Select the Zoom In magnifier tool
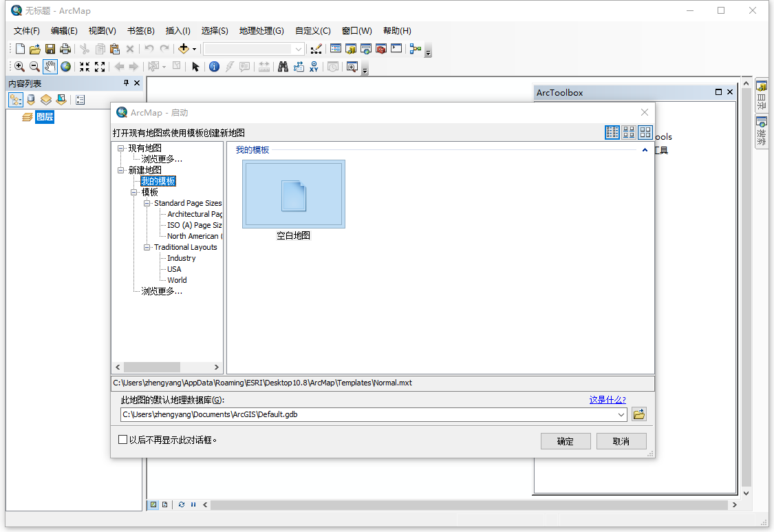Image resolution: width=774 pixels, height=532 pixels. tap(20, 67)
